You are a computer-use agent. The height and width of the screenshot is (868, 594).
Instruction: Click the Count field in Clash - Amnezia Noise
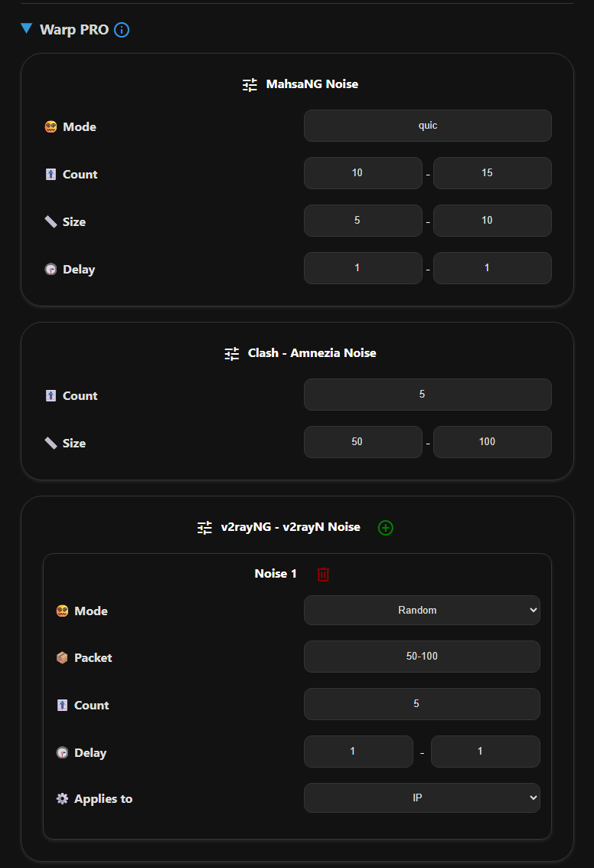coord(427,394)
